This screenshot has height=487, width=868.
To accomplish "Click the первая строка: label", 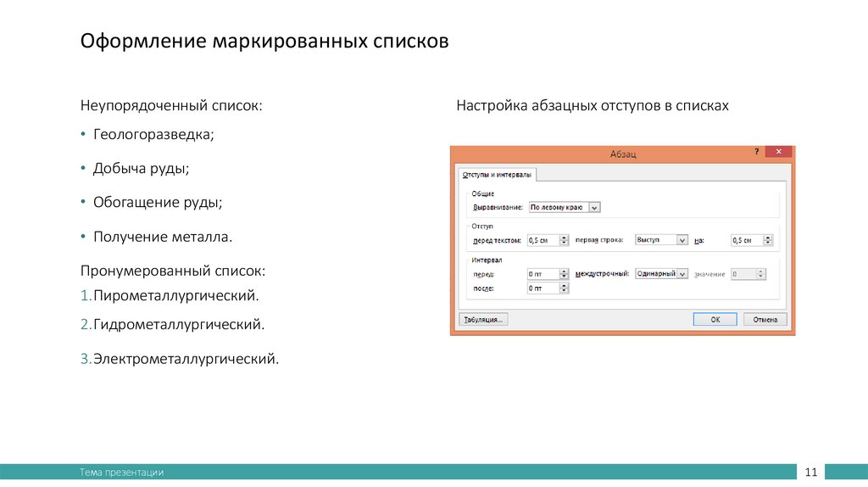I will click(599, 240).
